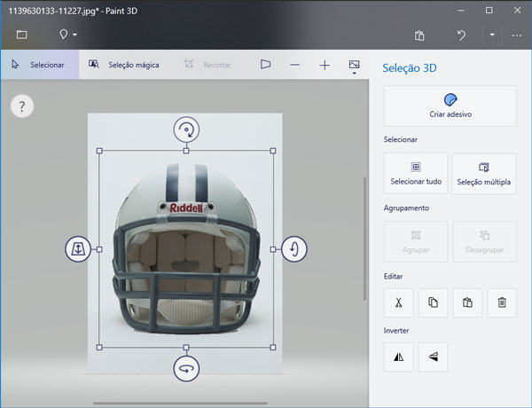Click the Desagrupar button
The width and height of the screenshot is (532, 408).
click(485, 241)
